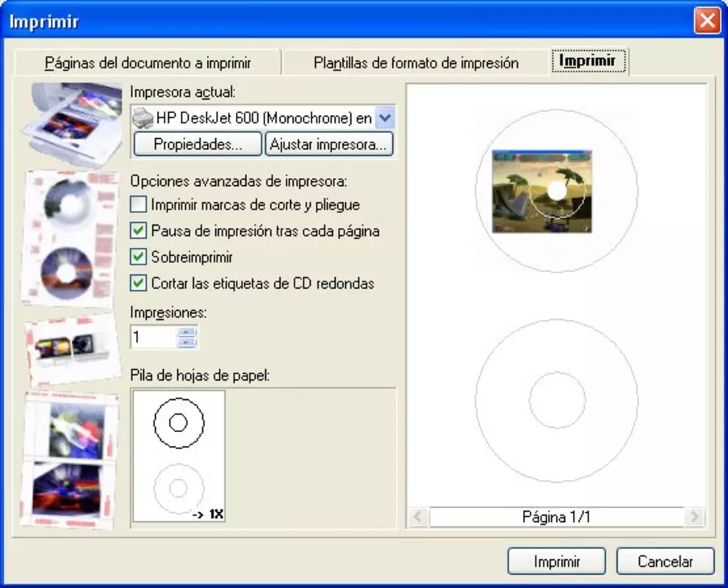The height and width of the screenshot is (588, 728).
Task: Click the Imprimir button at bottom
Action: [556, 561]
